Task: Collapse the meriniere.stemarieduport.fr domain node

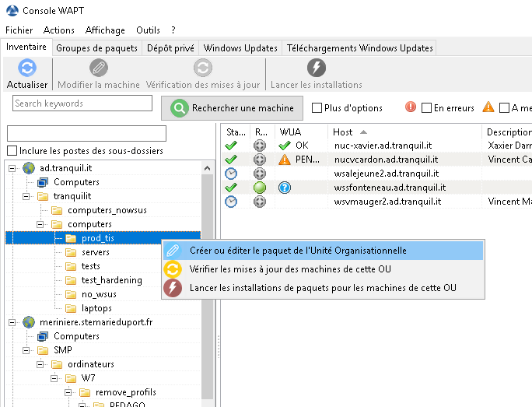Action: (x=12, y=322)
